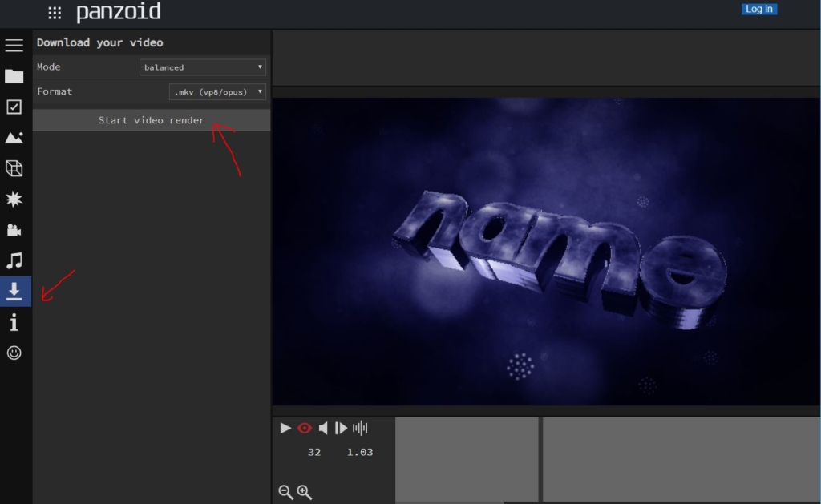Screen dimensions: 821x504
Task: Select the camera icon in sidebar
Action: (14, 230)
